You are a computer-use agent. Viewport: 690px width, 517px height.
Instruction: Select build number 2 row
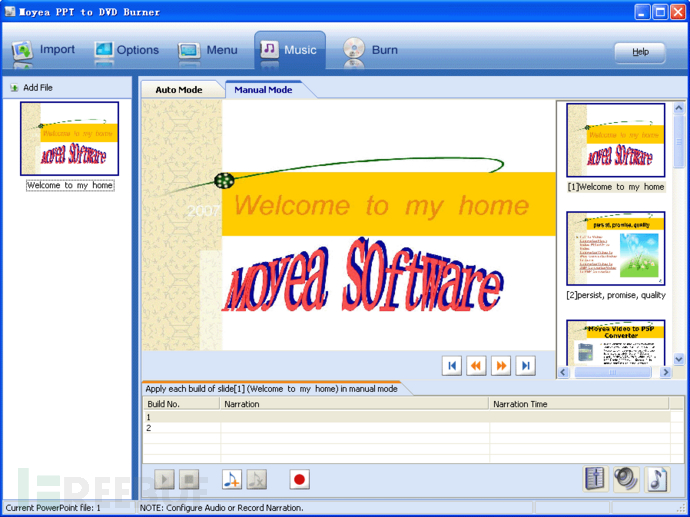pyautogui.click(x=407, y=428)
